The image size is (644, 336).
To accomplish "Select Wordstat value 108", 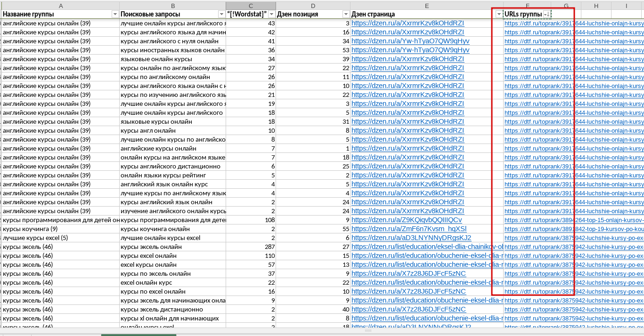I will coord(250,220).
